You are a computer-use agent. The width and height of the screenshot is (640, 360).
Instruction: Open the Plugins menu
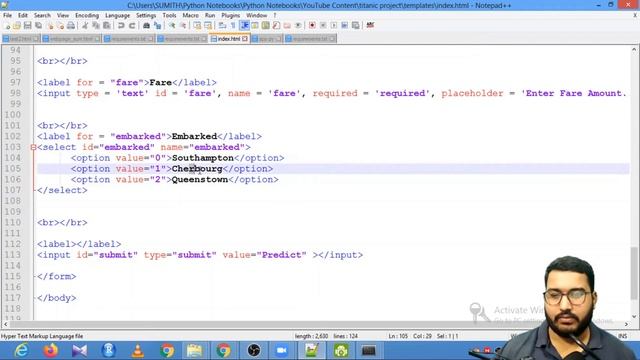(231, 16)
